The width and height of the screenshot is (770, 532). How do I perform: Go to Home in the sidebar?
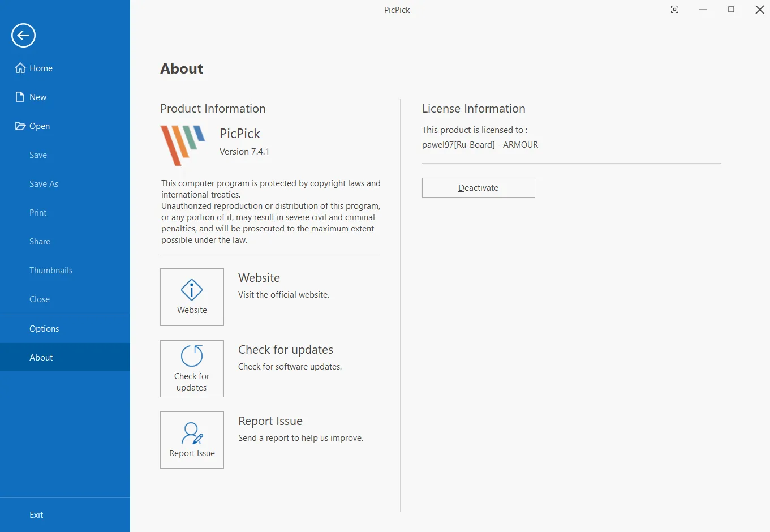65,68
